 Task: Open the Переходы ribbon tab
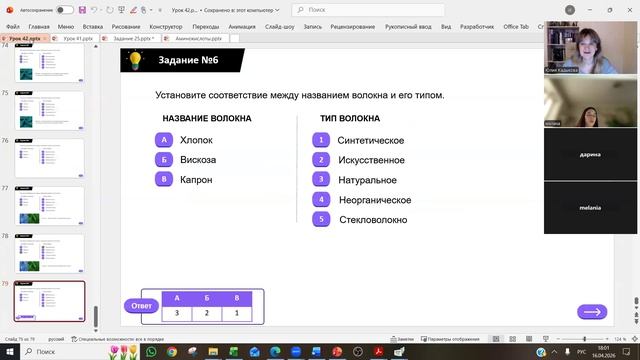pyautogui.click(x=205, y=27)
